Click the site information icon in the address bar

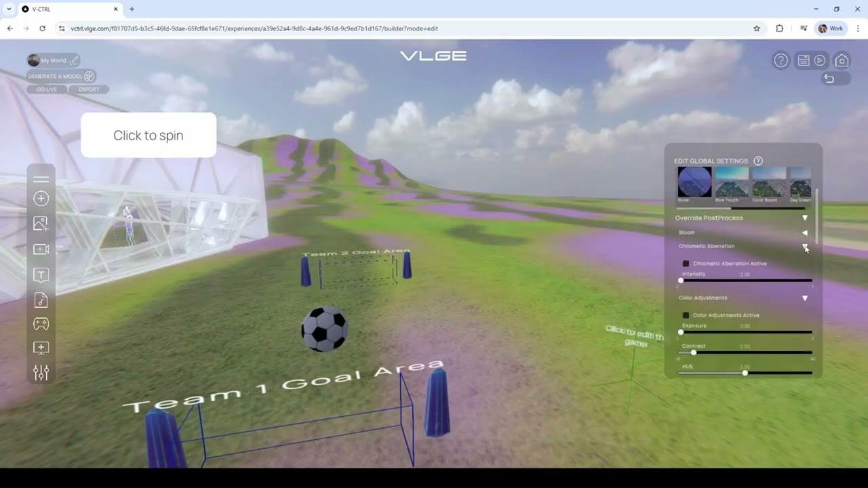62,28
